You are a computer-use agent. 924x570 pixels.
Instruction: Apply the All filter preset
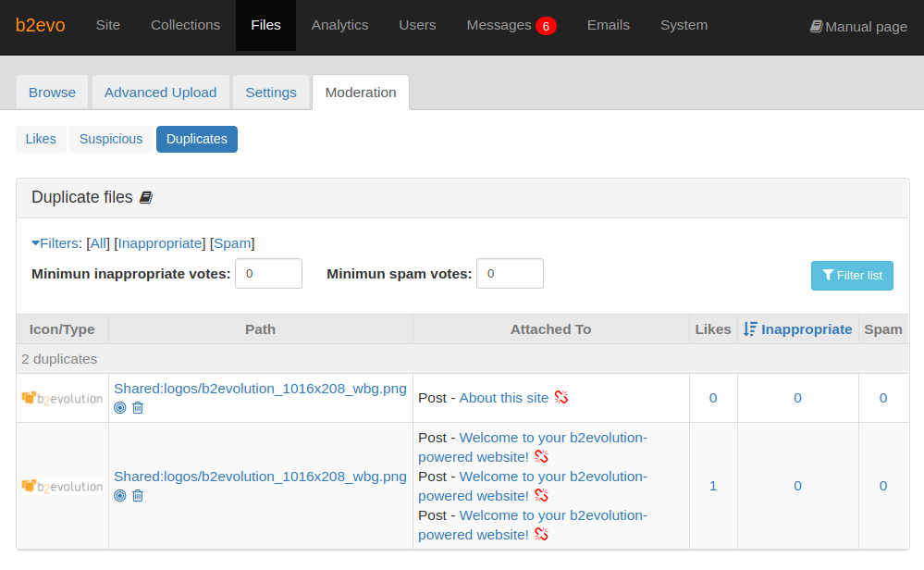click(x=98, y=243)
